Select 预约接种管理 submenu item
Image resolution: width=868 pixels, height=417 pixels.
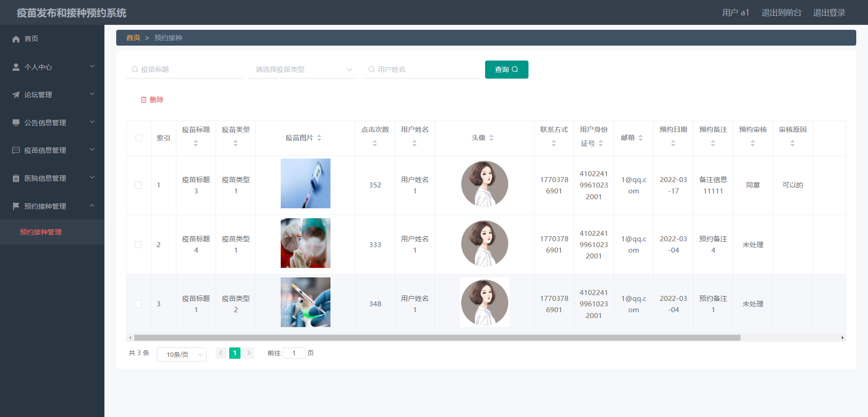tap(41, 232)
